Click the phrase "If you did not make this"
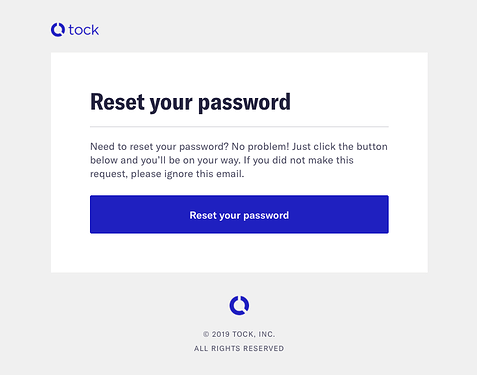The height and width of the screenshot is (375, 477). (x=298, y=160)
